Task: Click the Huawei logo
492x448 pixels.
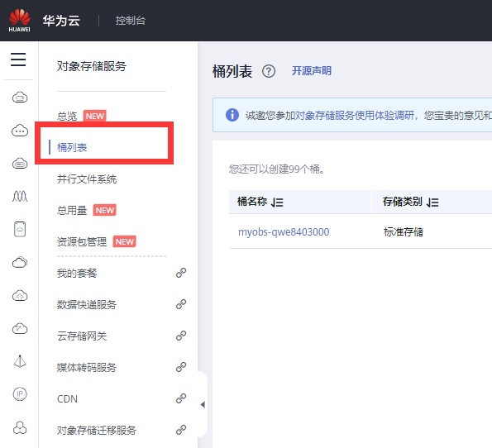Action: pos(20,21)
